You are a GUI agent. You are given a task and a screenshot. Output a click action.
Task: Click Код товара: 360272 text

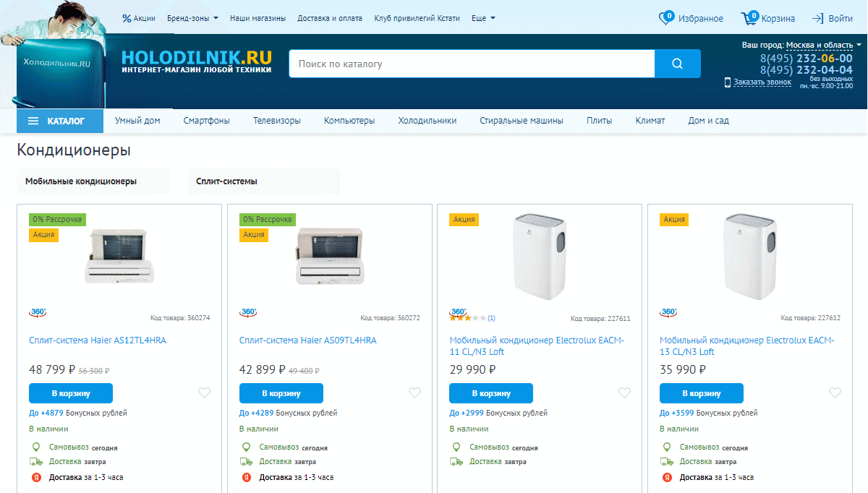tap(390, 318)
